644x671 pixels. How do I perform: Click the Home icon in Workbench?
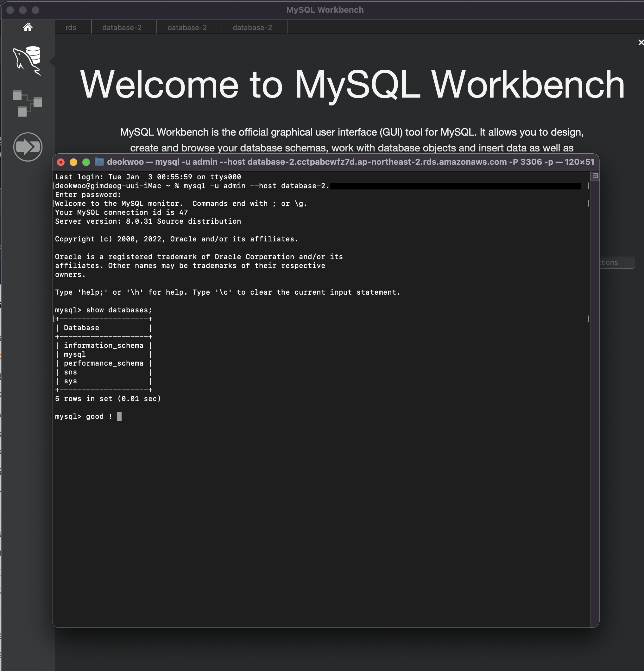pyautogui.click(x=28, y=27)
